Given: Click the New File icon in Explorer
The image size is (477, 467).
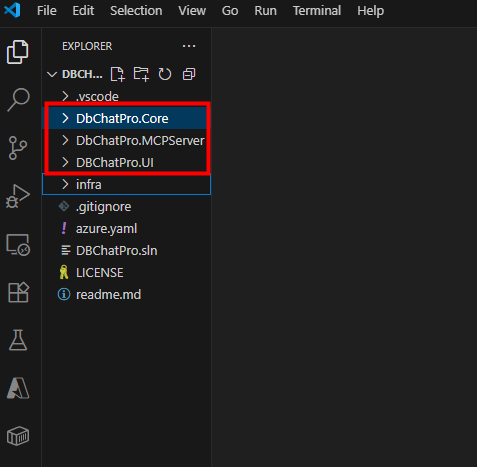Looking at the screenshot, I should (x=117, y=74).
